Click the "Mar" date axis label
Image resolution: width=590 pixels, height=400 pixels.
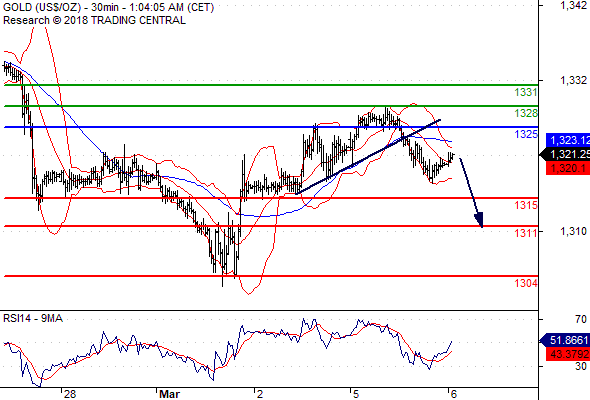[169, 394]
